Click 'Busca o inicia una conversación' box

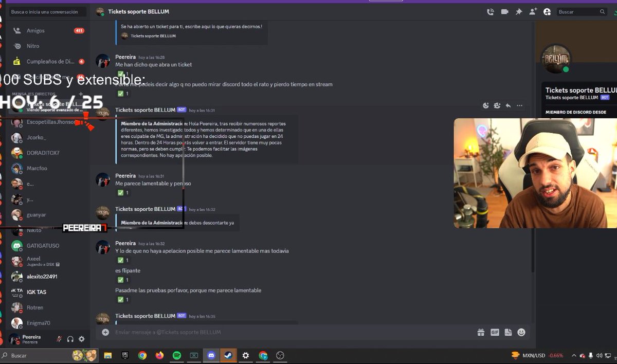click(x=48, y=12)
